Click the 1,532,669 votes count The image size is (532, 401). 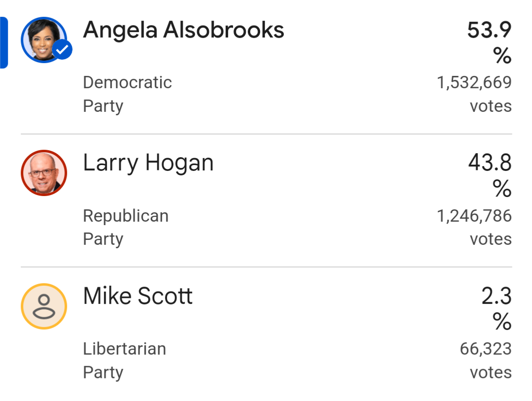coord(474,94)
